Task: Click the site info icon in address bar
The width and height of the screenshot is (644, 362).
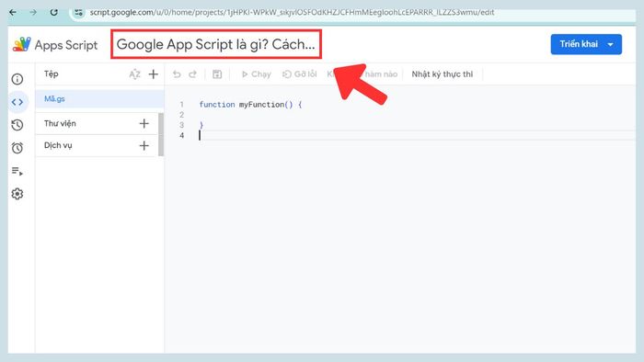Action: click(x=79, y=12)
